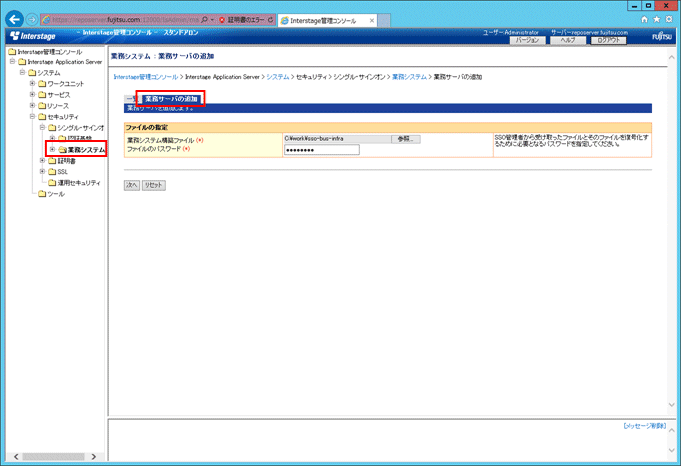Click the 業務システム構築ファイル path field
681x466 pixels.
[337, 139]
